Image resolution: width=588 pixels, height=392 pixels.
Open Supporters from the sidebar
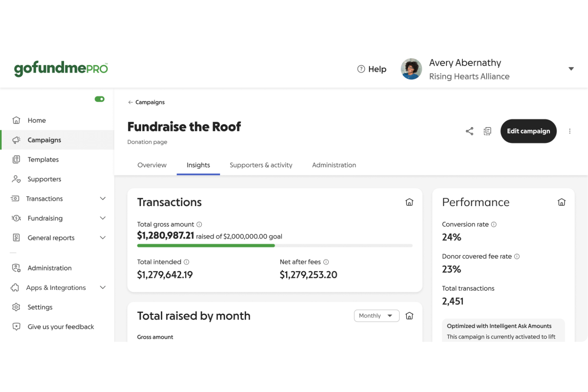coord(44,179)
